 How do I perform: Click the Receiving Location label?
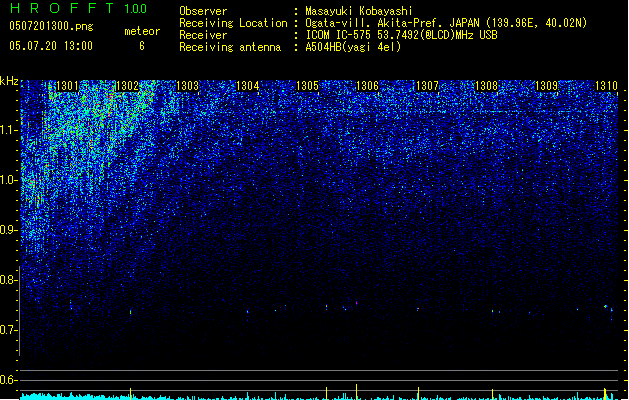[233, 23]
